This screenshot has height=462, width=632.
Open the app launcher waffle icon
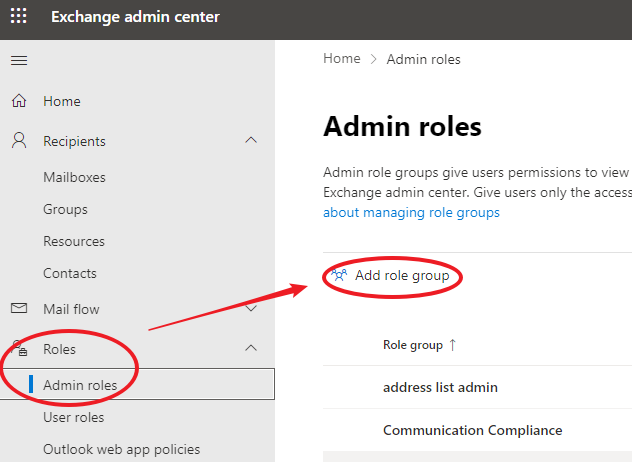[x=19, y=16]
